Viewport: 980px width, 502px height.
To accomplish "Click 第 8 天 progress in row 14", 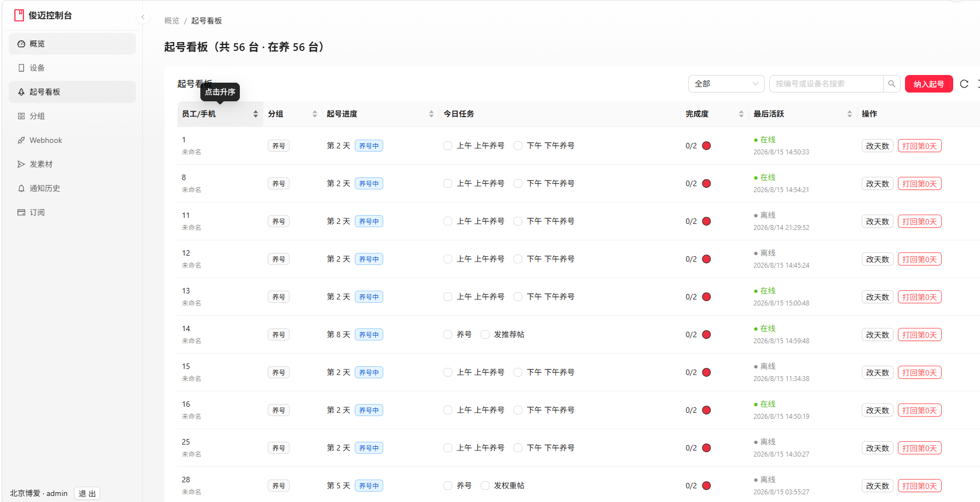I will pos(338,334).
